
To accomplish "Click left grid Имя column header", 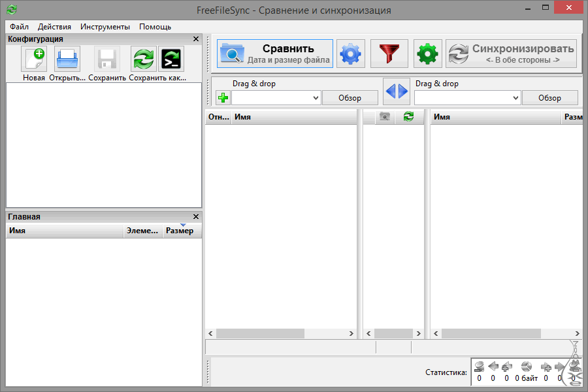I will click(294, 117).
